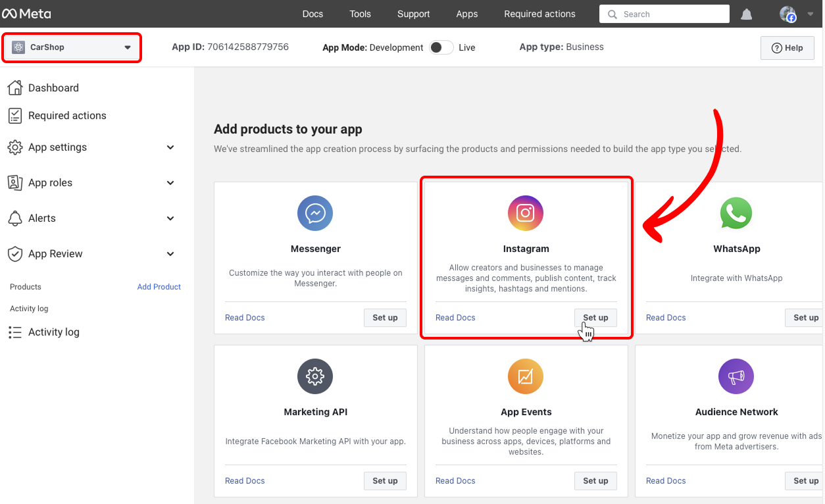Screen dimensions: 825x504
Task: Click the Alerts bell icon in sidebar
Action: [15, 218]
